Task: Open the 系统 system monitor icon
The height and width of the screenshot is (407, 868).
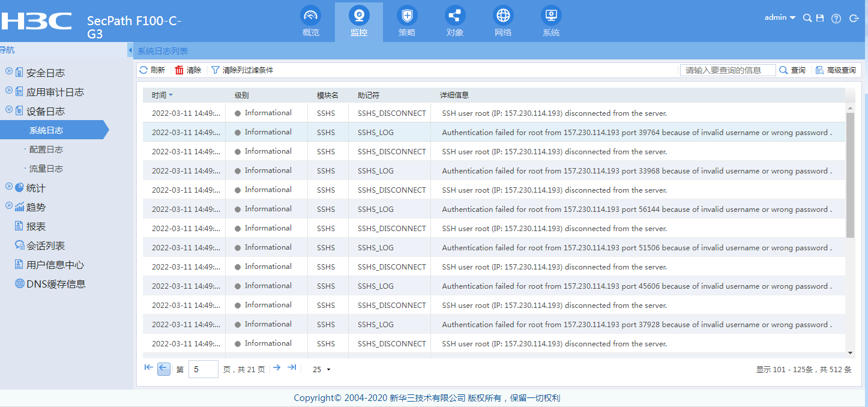Action: point(550,16)
